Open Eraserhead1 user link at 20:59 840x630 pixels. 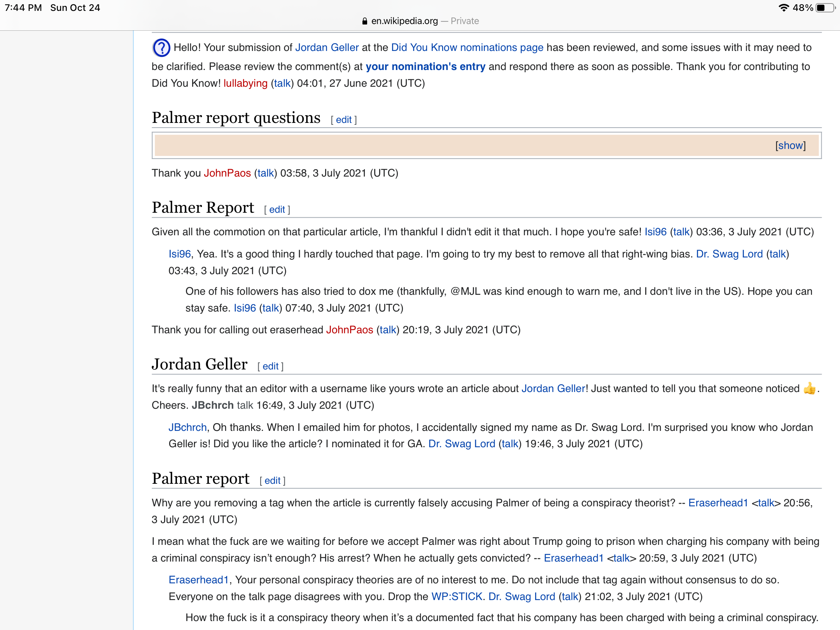click(574, 558)
